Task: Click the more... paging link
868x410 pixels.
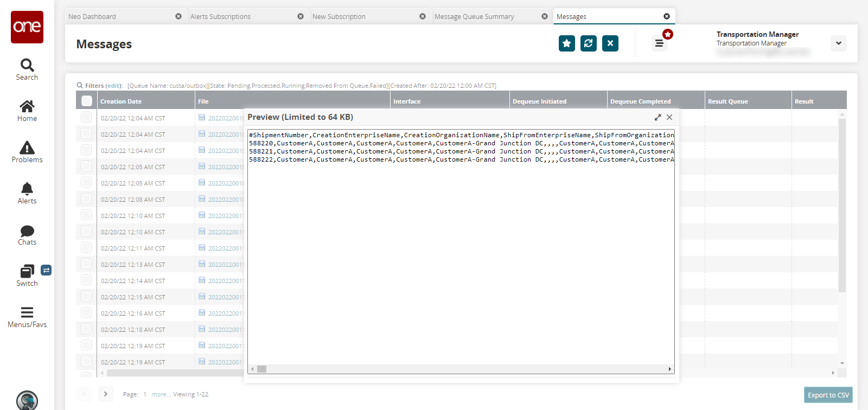Action: click(159, 394)
